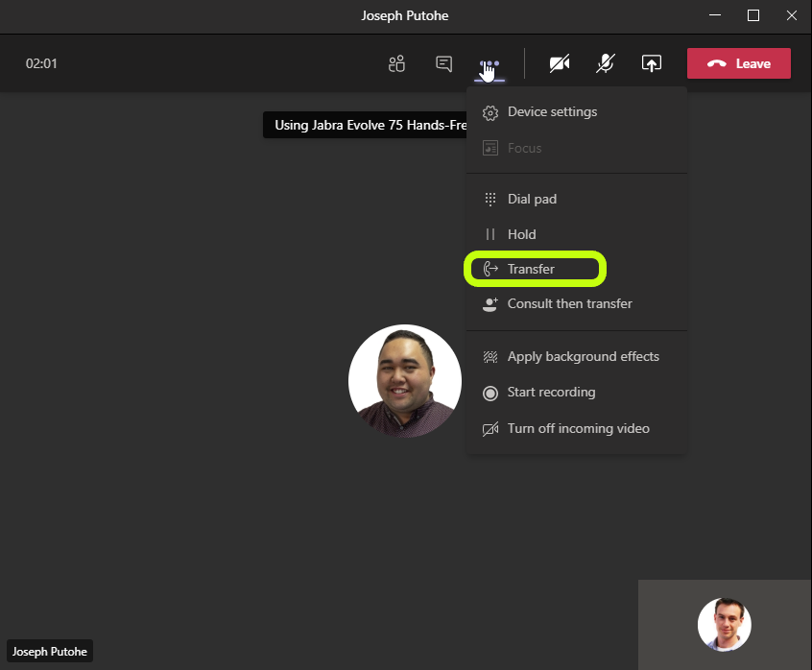Unmute the microphone icon
This screenshot has width=812, height=670.
605,63
